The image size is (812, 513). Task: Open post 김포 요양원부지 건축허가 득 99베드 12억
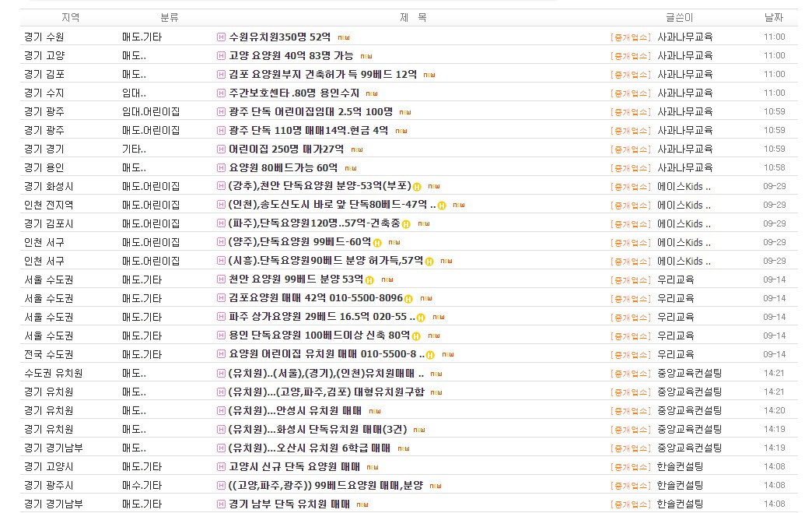323,74
